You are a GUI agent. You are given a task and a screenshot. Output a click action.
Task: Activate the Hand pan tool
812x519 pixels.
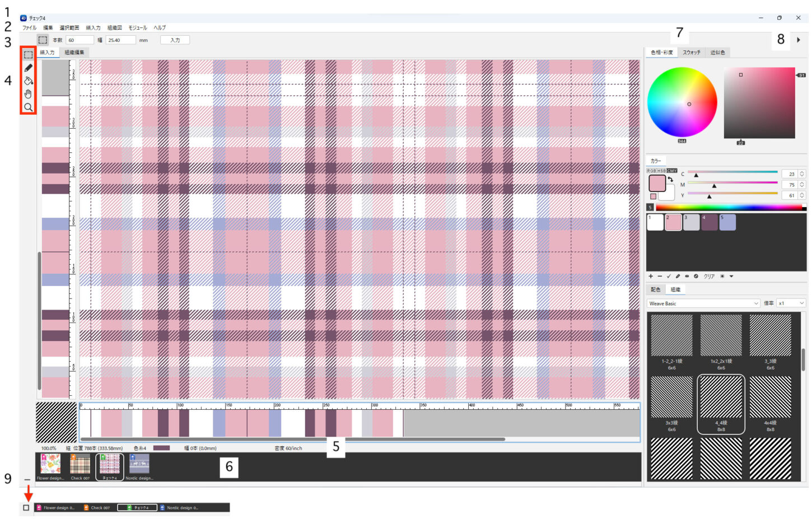pyautogui.click(x=28, y=94)
